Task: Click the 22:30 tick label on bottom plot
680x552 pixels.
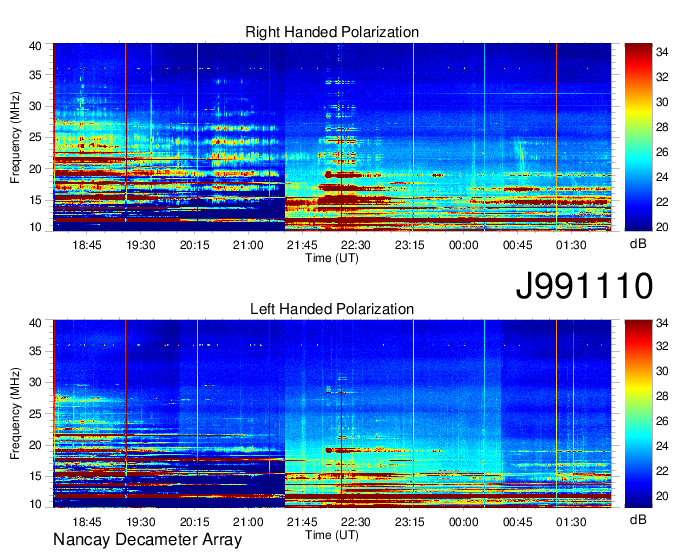Action: (x=356, y=522)
